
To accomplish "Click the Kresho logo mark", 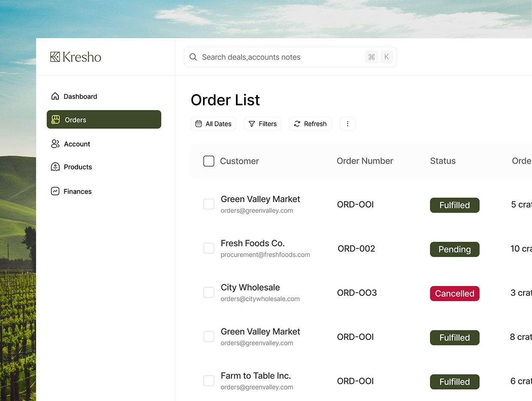I will click(54, 56).
